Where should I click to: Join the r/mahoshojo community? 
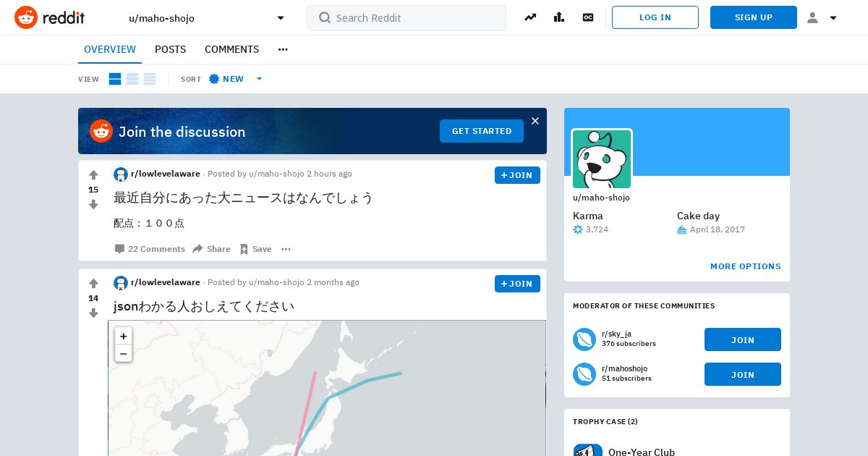(x=743, y=374)
